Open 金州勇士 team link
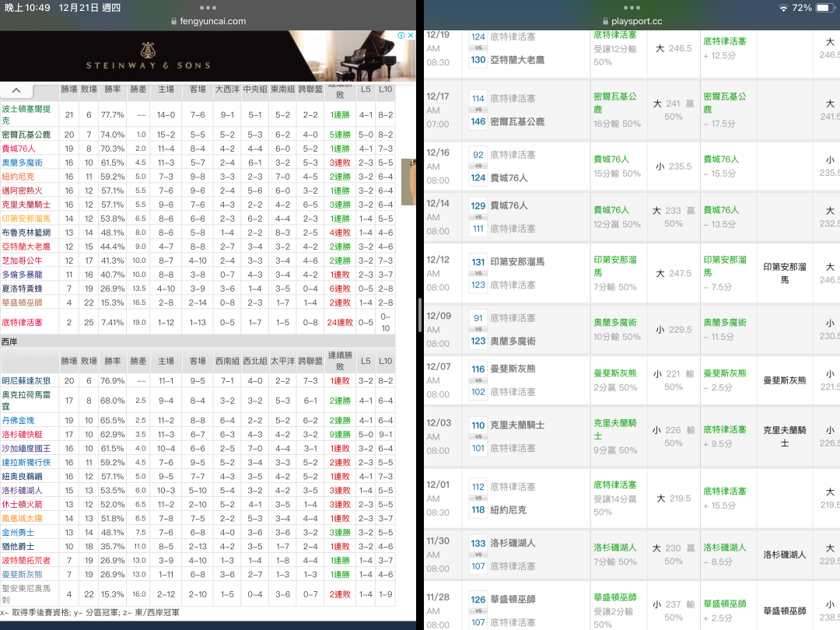Screen dimensions: 840x630 tap(18, 533)
